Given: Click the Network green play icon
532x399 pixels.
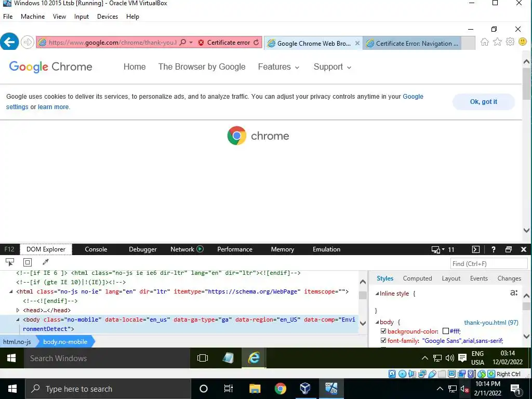Looking at the screenshot, I should [200, 249].
